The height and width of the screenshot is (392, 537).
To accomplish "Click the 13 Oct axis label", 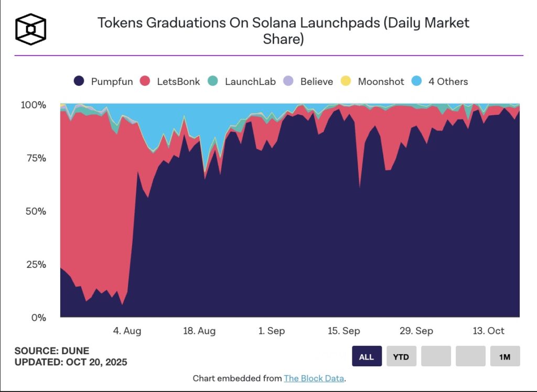I will (488, 331).
